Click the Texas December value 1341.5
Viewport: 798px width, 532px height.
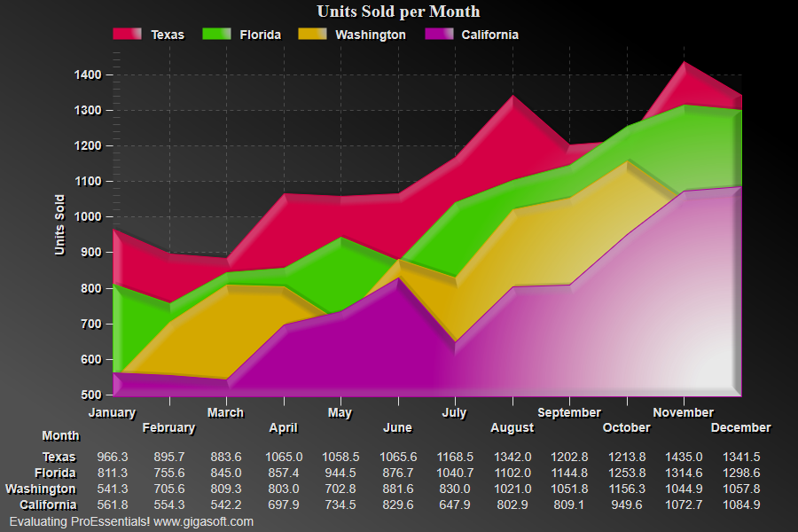[741, 458]
